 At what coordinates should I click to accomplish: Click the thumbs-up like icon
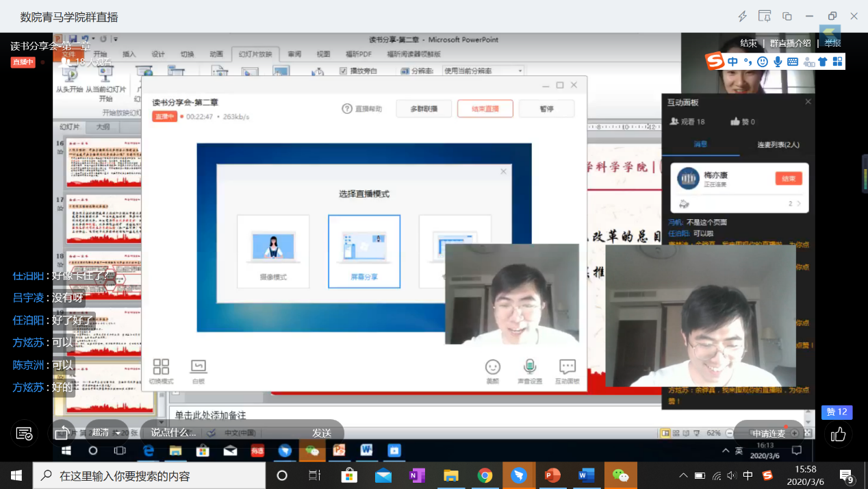point(839,434)
